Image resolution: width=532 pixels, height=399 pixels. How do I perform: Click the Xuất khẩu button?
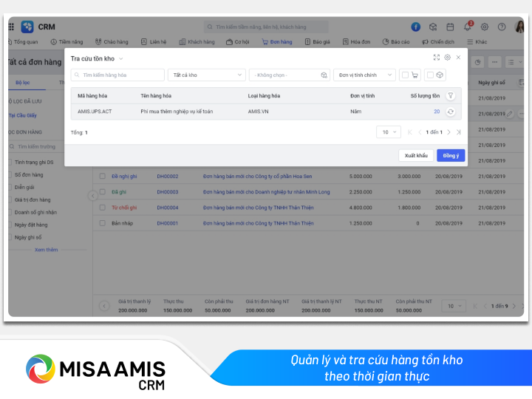pos(416,155)
